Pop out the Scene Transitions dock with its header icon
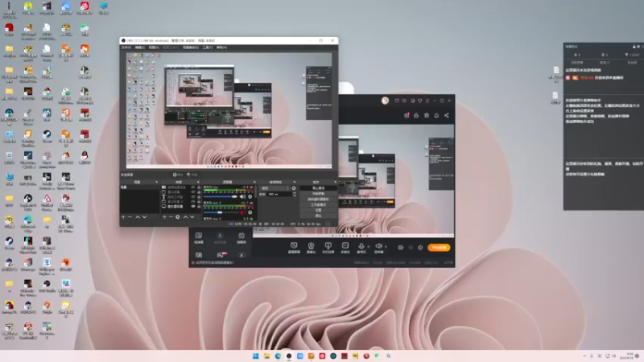 (x=295, y=182)
